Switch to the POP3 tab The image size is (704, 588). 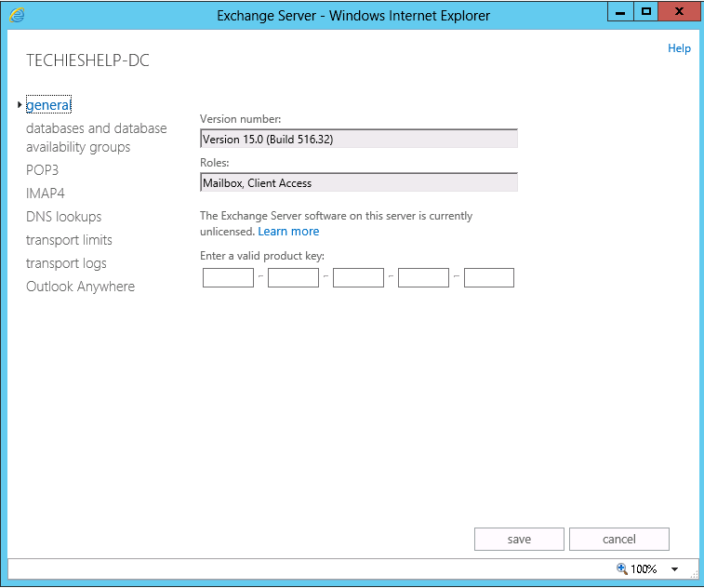(42, 170)
